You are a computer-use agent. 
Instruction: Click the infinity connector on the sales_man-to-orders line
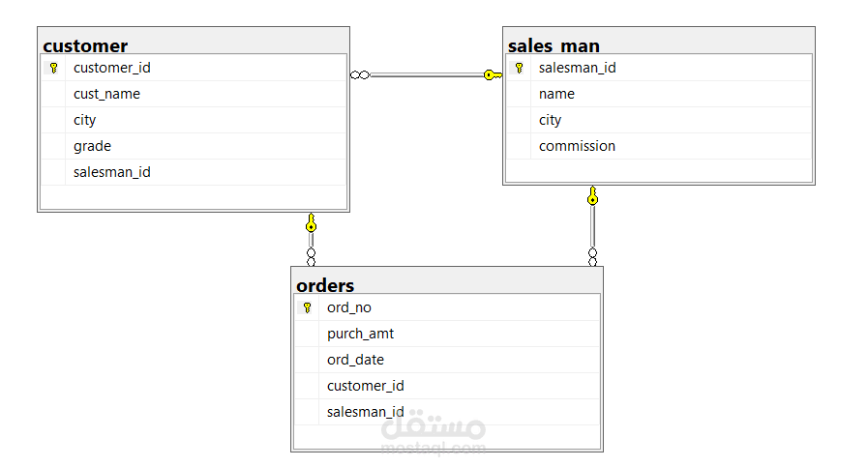pos(592,256)
